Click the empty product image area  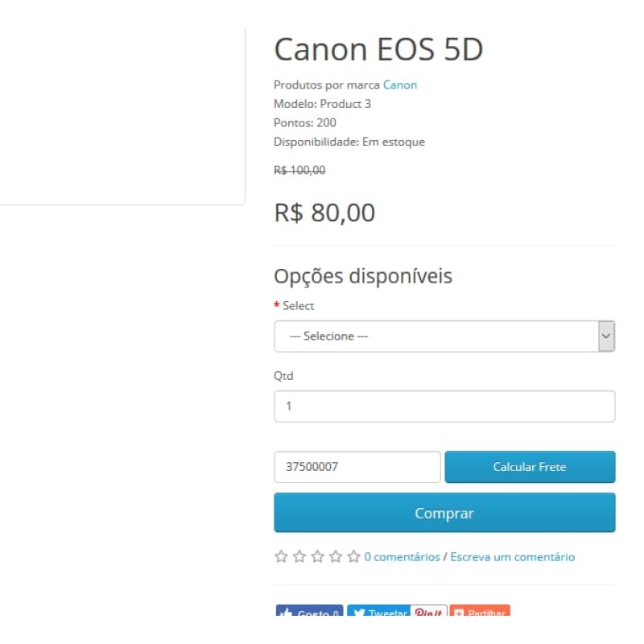coord(122,116)
